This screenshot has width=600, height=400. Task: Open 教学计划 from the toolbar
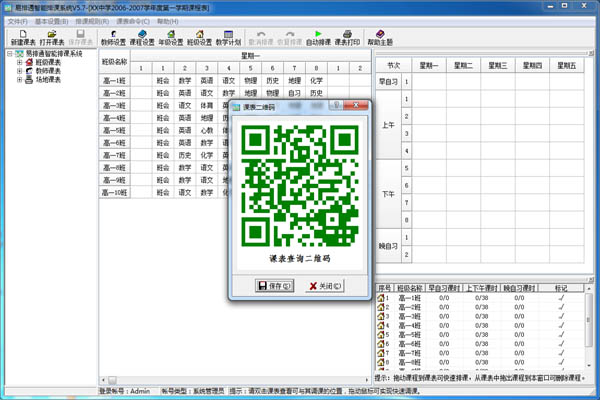228,38
